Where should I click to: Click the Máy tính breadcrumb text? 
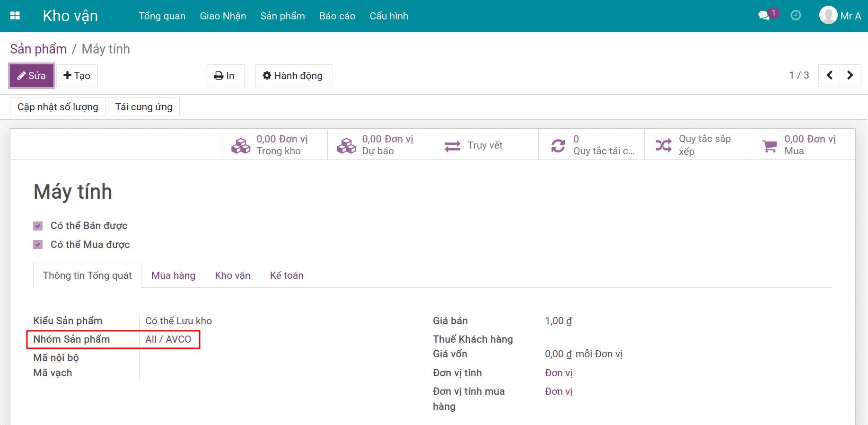point(105,49)
